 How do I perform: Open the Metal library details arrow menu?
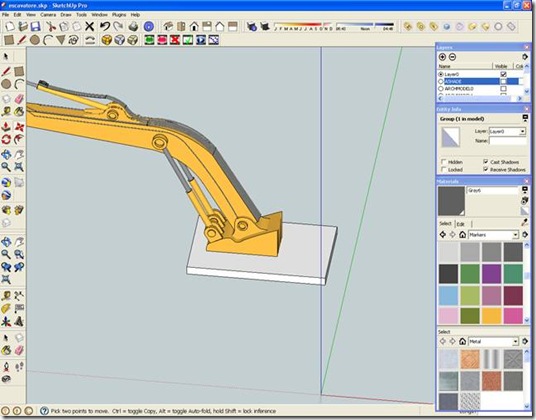(x=525, y=341)
